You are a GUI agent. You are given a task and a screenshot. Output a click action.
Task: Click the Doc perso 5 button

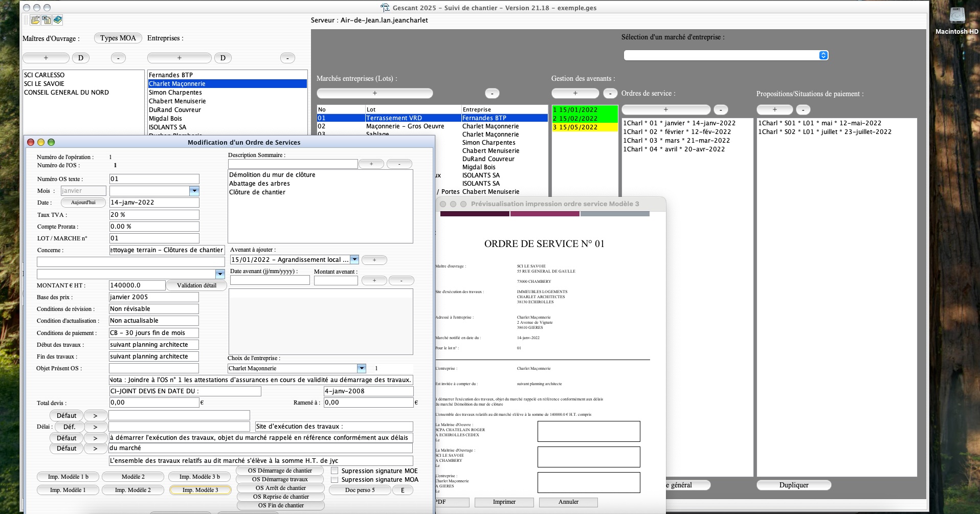point(360,490)
